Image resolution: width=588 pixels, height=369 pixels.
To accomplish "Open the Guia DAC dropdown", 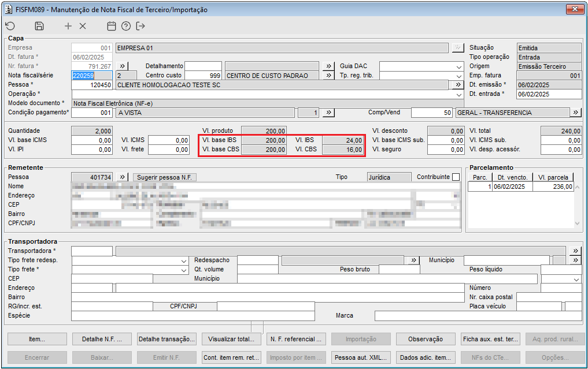I will tap(459, 66).
